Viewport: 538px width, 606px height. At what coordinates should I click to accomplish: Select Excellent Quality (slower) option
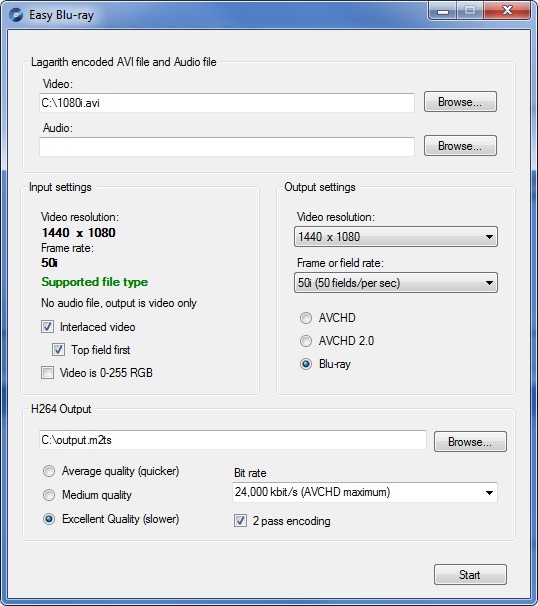49,519
